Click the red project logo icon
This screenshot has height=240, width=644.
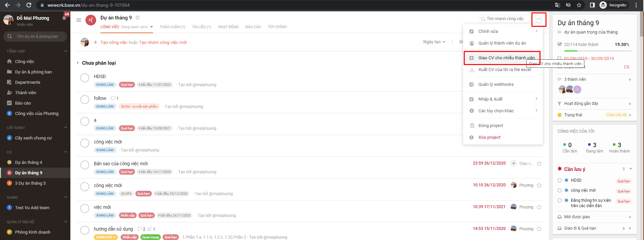pyautogui.click(x=91, y=20)
